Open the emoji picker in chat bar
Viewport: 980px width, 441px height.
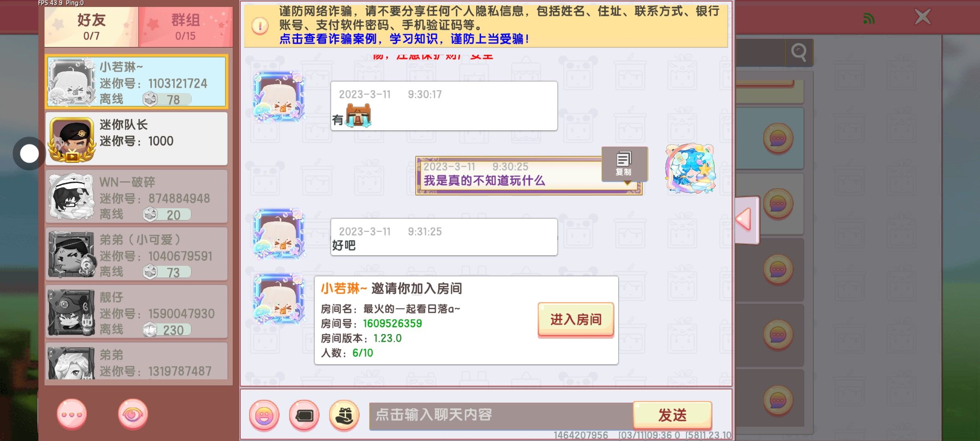[x=264, y=416]
